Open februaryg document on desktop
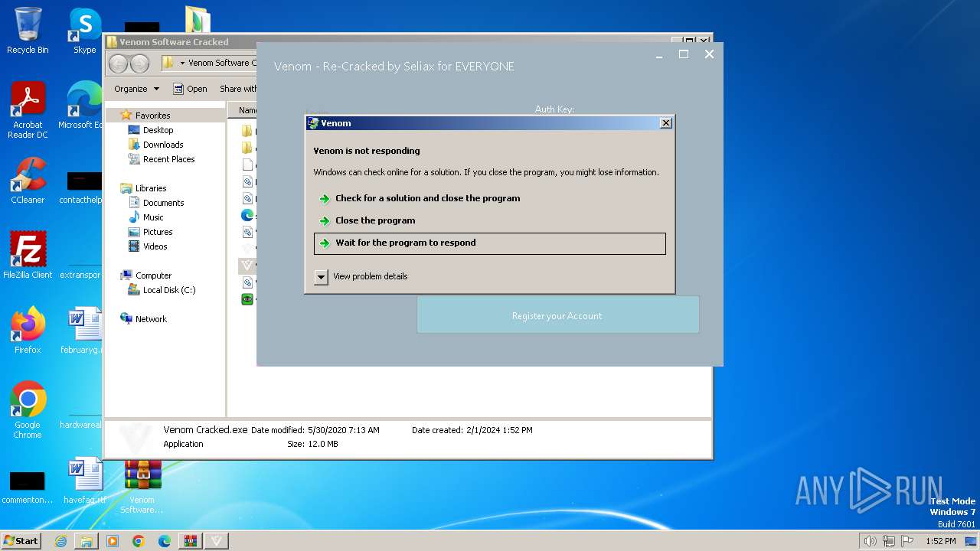 pyautogui.click(x=83, y=330)
